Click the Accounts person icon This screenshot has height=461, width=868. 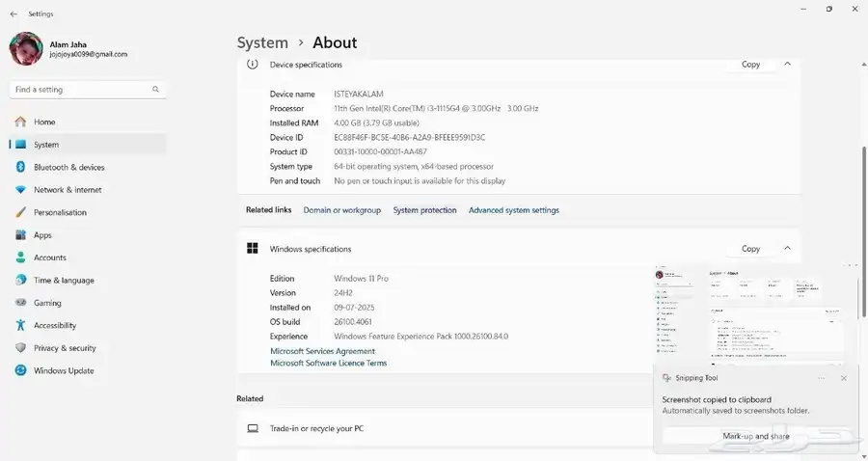[20, 258]
